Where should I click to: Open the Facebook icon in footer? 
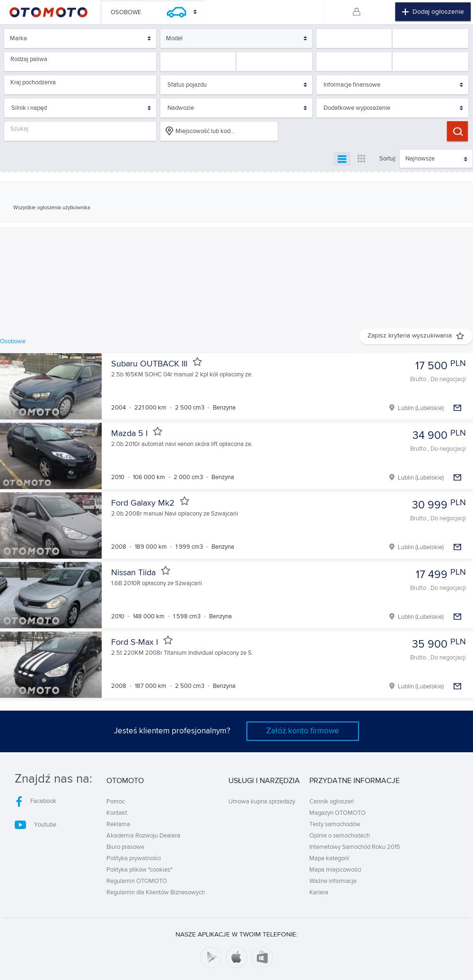coord(19,801)
